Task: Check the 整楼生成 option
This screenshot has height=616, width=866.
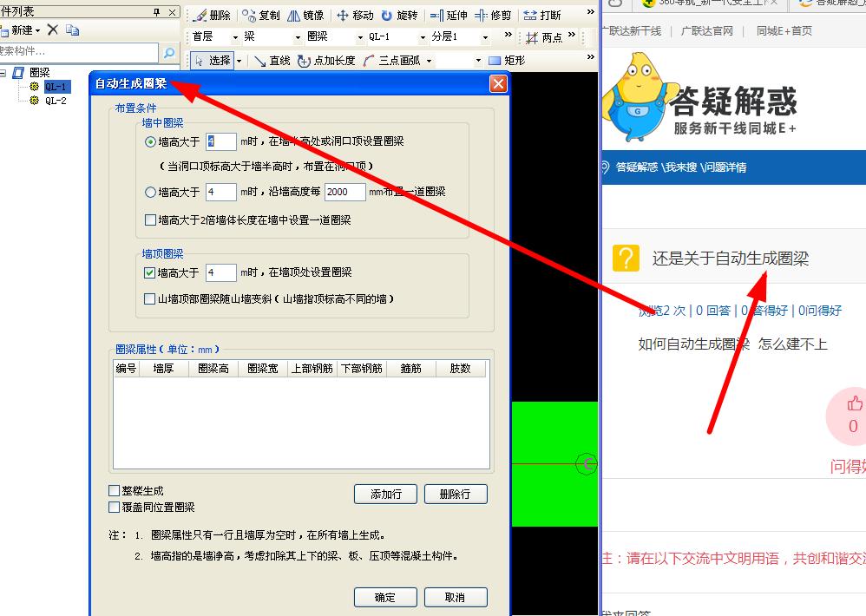Action: [x=115, y=491]
